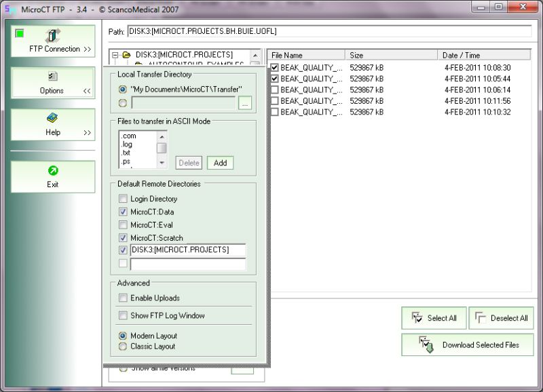This screenshot has width=543, height=392.
Task: Check the MicroCT:Eval checkbox
Action: (123, 225)
